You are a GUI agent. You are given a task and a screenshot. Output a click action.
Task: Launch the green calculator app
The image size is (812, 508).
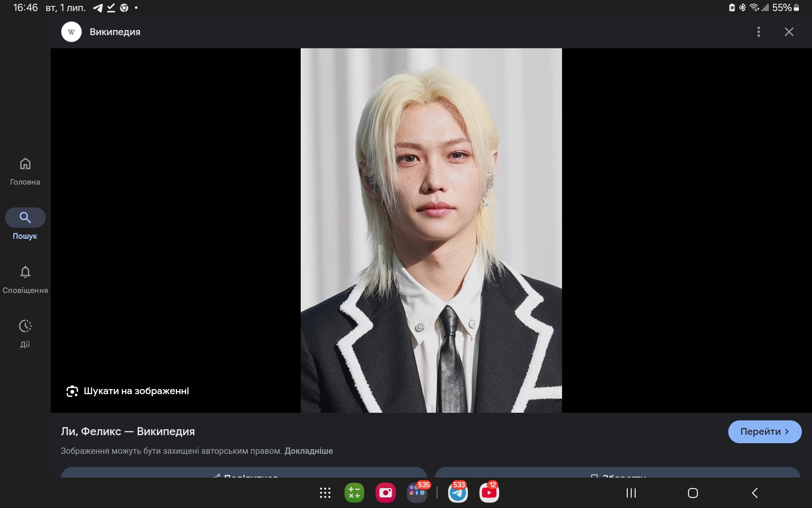click(354, 493)
